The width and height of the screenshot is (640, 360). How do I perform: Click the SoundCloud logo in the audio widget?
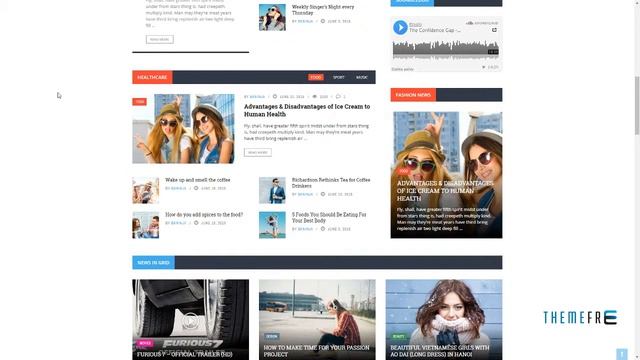(482, 23)
